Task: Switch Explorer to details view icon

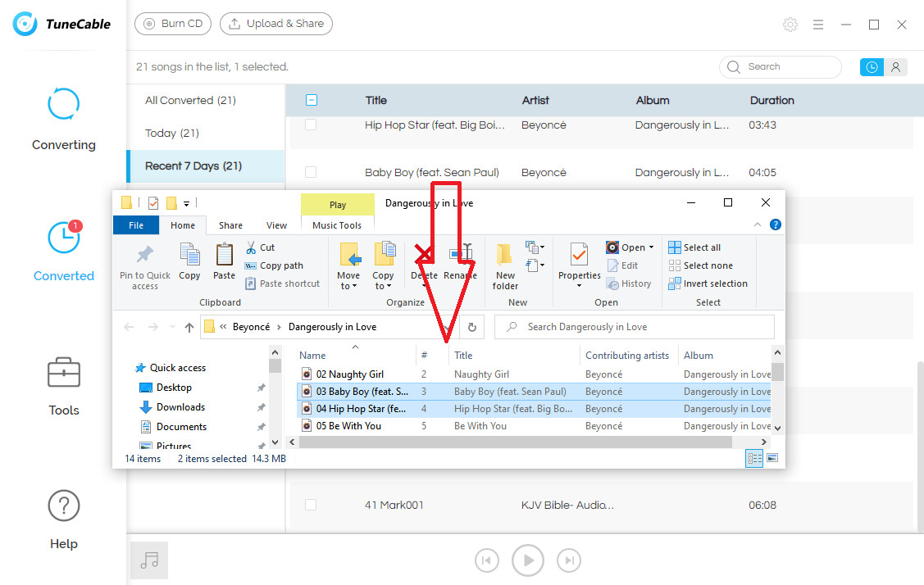Action: point(754,458)
